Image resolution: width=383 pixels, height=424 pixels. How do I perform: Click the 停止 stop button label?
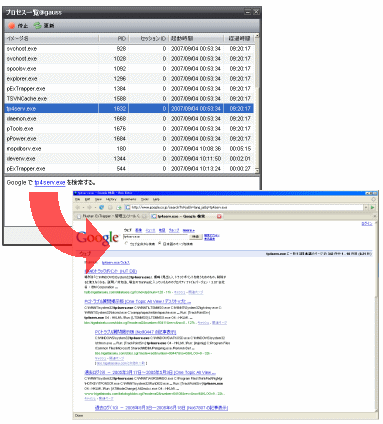[x=23, y=26]
